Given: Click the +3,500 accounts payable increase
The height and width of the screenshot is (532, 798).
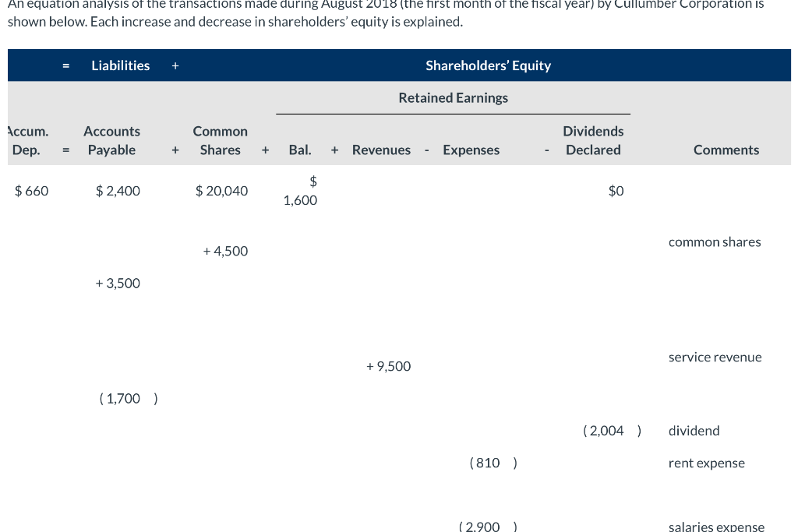Looking at the screenshot, I should click(118, 283).
